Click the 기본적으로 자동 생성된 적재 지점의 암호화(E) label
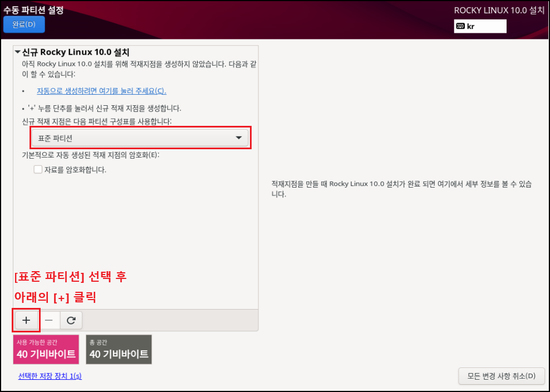Image resolution: width=550 pixels, height=392 pixels. point(91,155)
